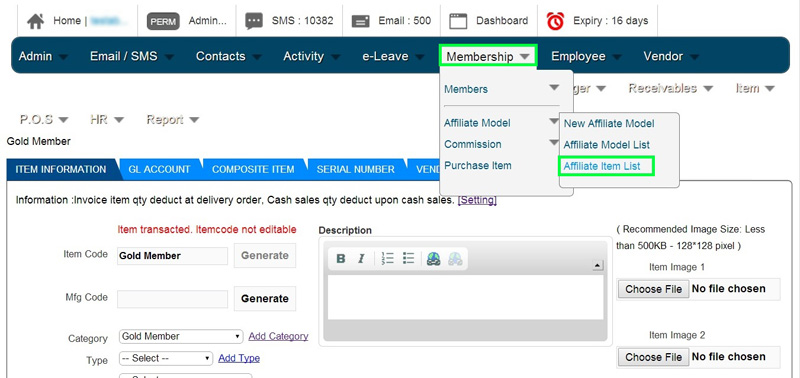The width and height of the screenshot is (800, 378).
Task: Expand the Receivables menu
Action: click(x=670, y=88)
